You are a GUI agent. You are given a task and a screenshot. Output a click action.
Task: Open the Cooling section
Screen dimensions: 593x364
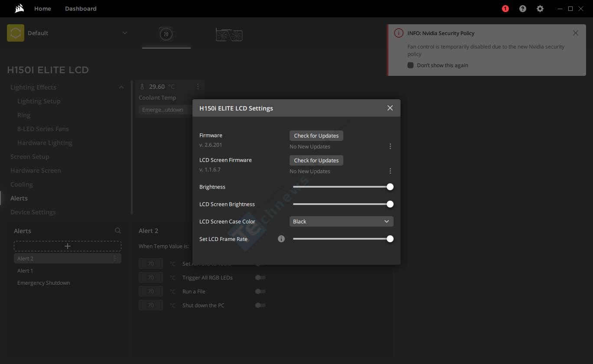coord(22,185)
